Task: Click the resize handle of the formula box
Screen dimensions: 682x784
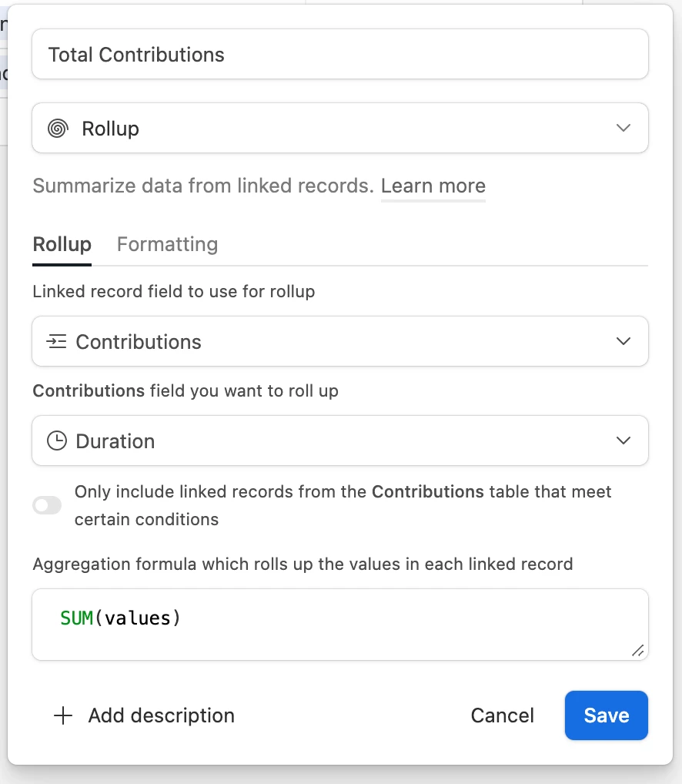Action: [x=637, y=650]
